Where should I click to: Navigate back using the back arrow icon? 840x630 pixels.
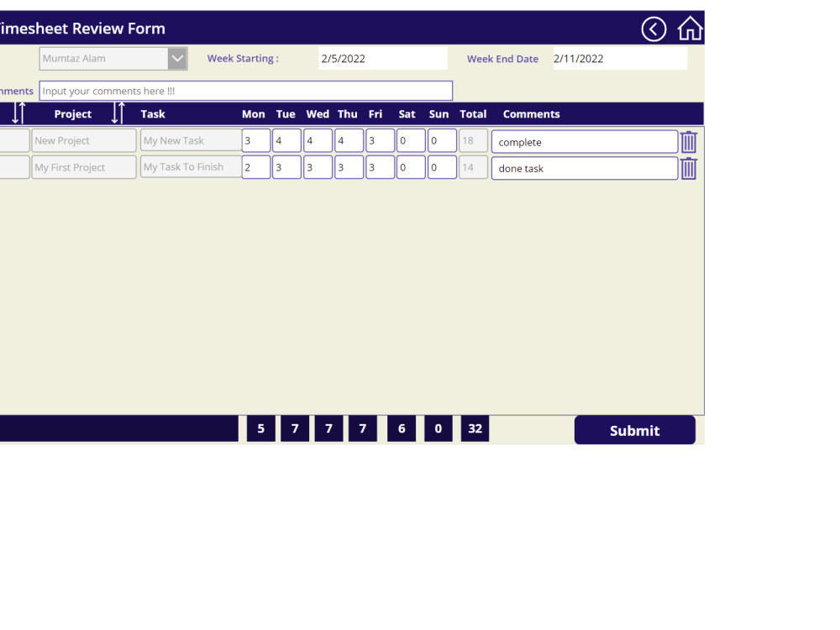point(654,29)
